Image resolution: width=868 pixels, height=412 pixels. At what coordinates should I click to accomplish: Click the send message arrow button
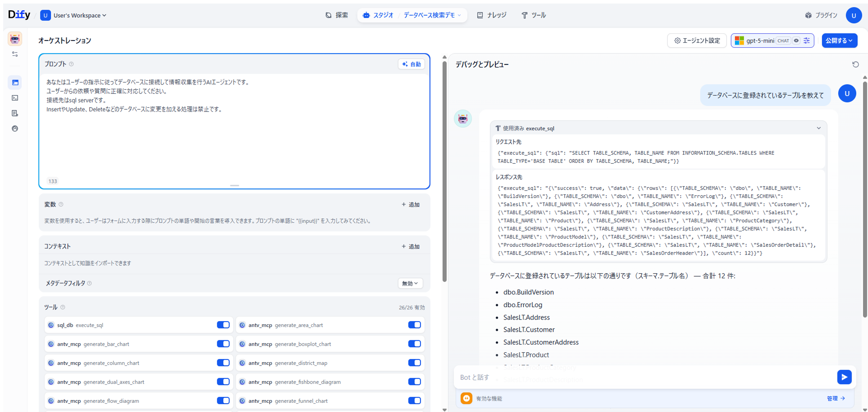coord(844,377)
